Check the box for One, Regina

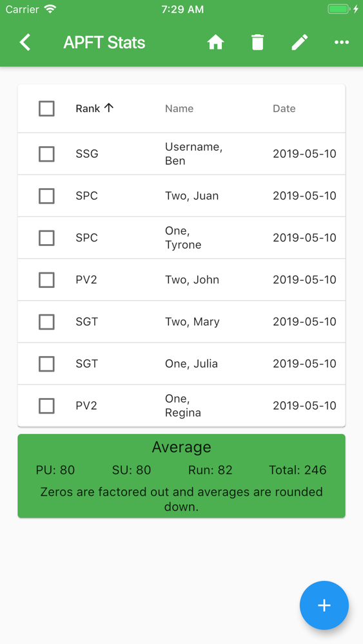46,406
